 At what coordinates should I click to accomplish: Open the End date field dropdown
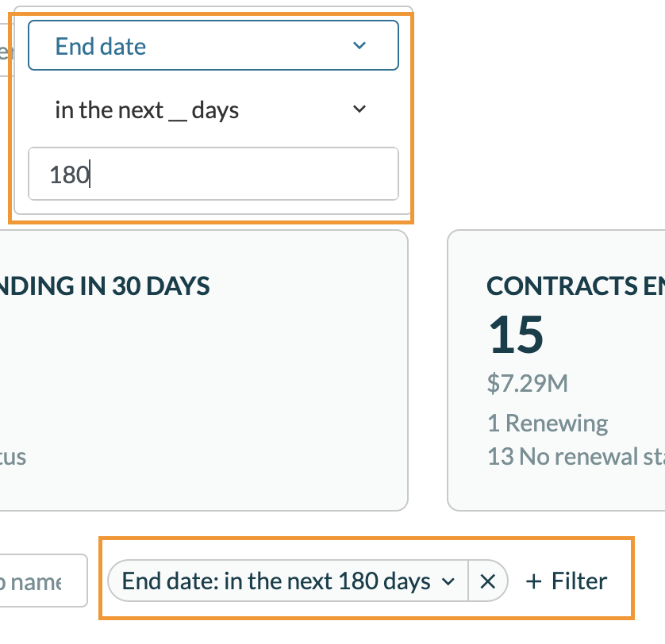point(213,46)
